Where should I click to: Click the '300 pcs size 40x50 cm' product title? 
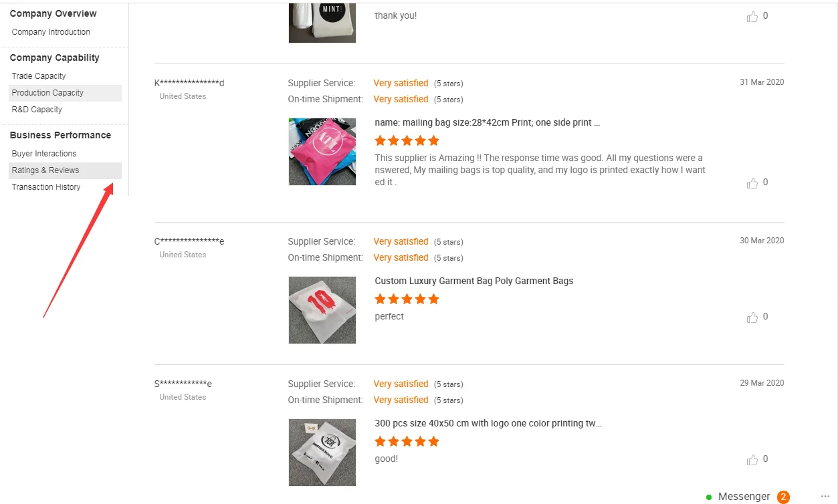coord(488,423)
